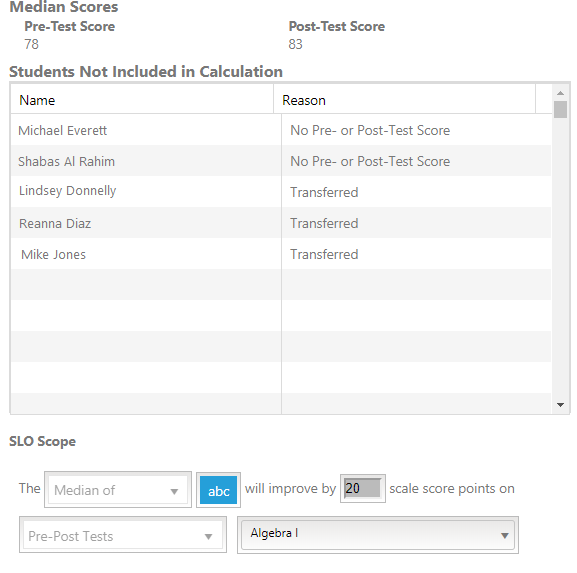Click the Post-Test Score value 83
Image resolution: width=577 pixels, height=573 pixels.
[x=295, y=44]
